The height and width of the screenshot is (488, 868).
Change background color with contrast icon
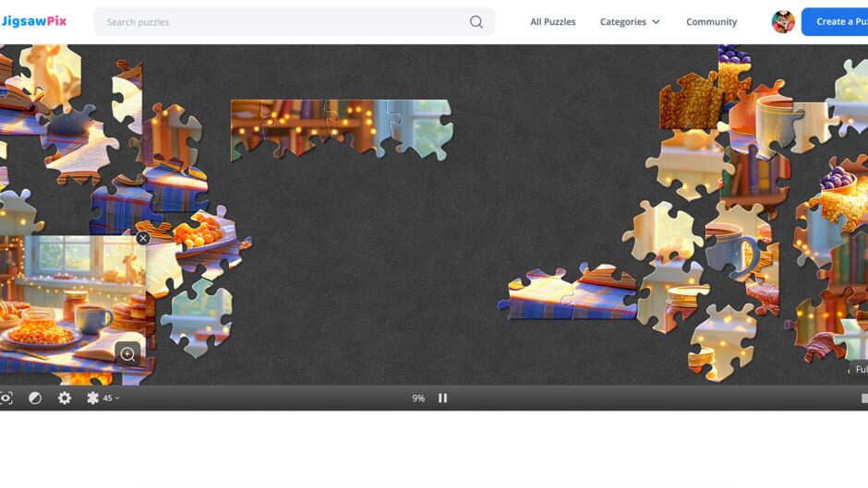tap(35, 398)
